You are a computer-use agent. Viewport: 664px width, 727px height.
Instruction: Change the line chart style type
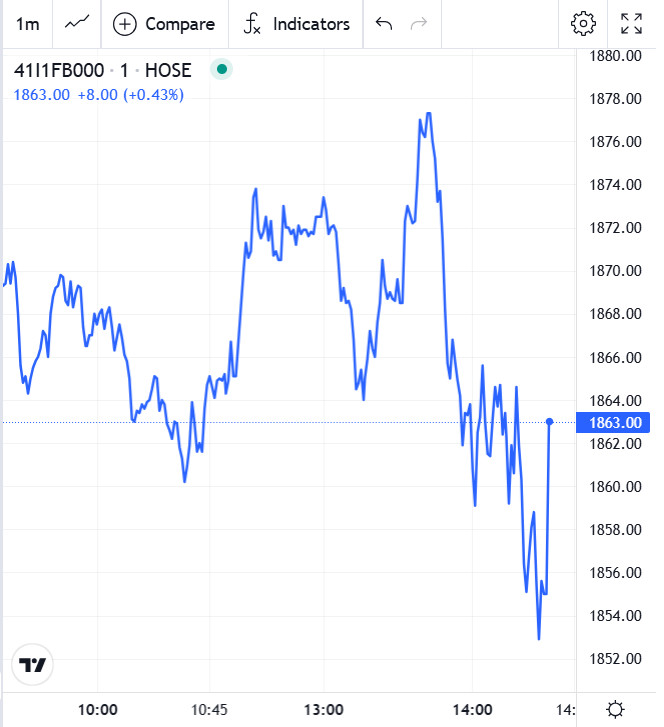tap(76, 24)
